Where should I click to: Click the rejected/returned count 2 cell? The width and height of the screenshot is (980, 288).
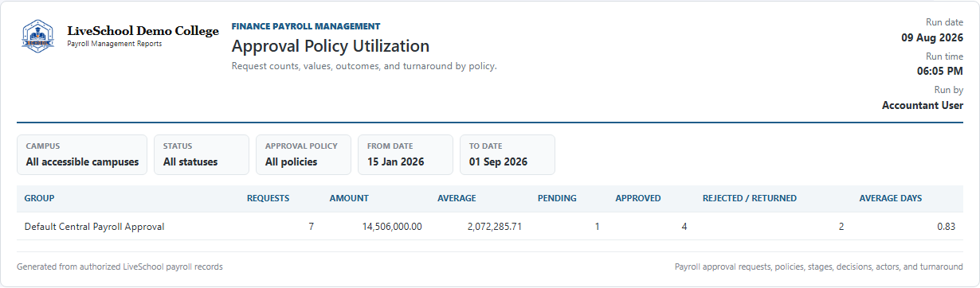coord(841,227)
